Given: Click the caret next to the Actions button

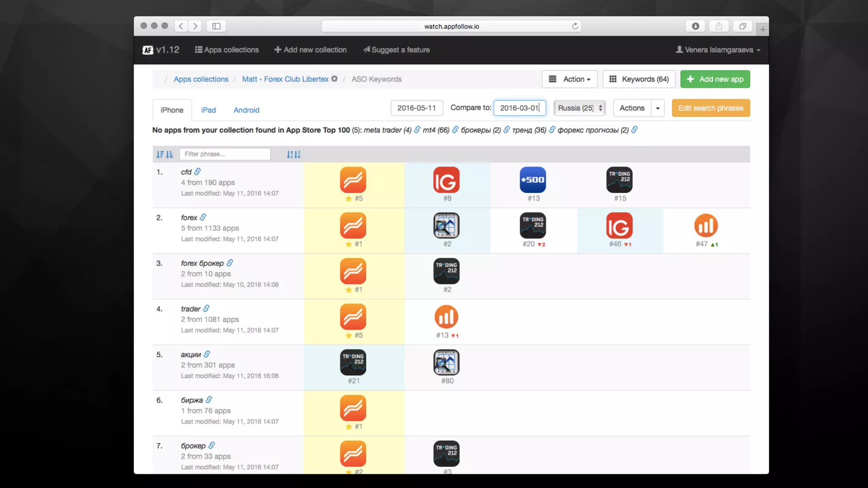Looking at the screenshot, I should pos(658,108).
